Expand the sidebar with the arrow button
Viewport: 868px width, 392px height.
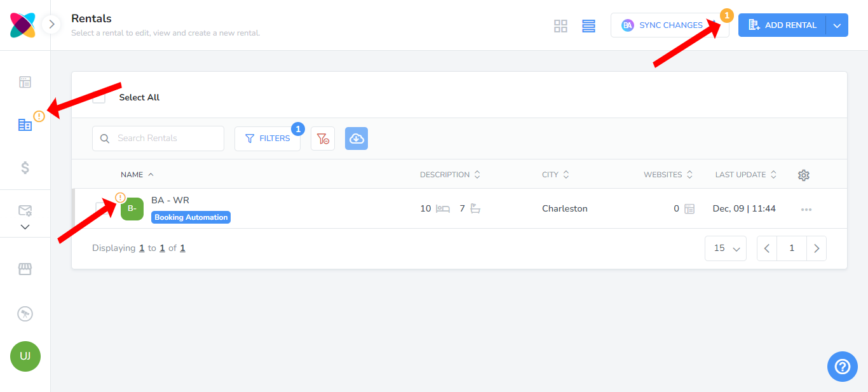pos(52,25)
